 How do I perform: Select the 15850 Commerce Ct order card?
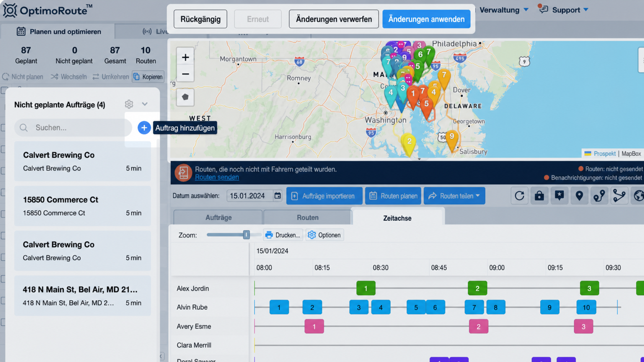click(x=82, y=206)
